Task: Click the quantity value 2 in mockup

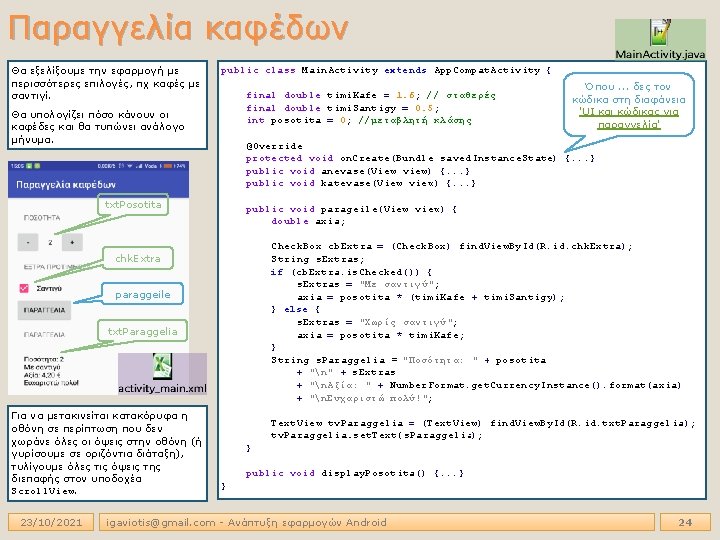Action: click(x=50, y=242)
